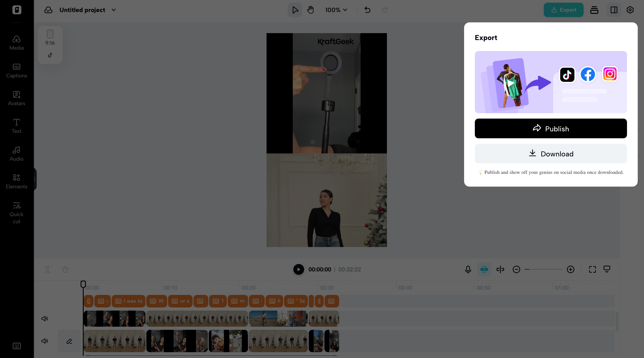Open the Quick cut tool
Viewport: 644px width, 358px height.
[17, 213]
